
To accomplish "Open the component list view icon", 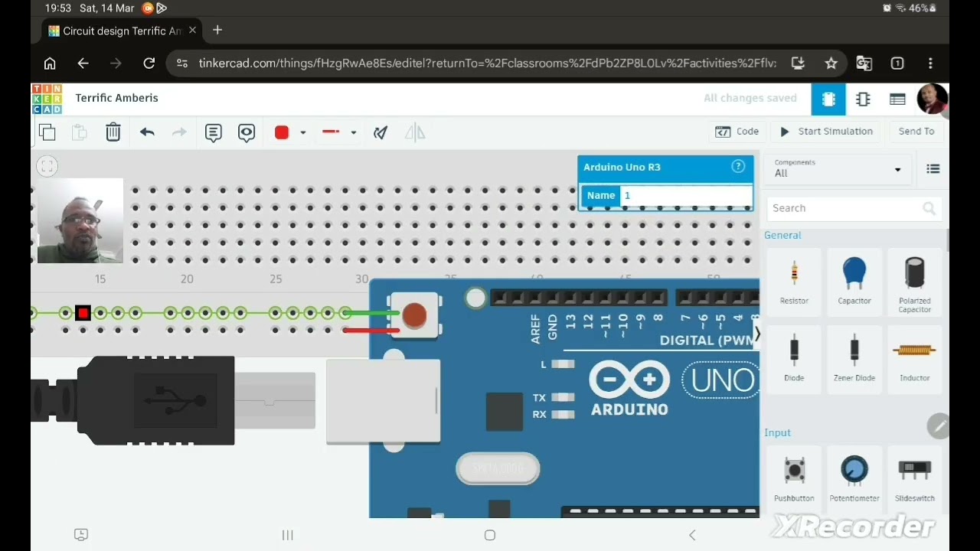I will click(897, 99).
